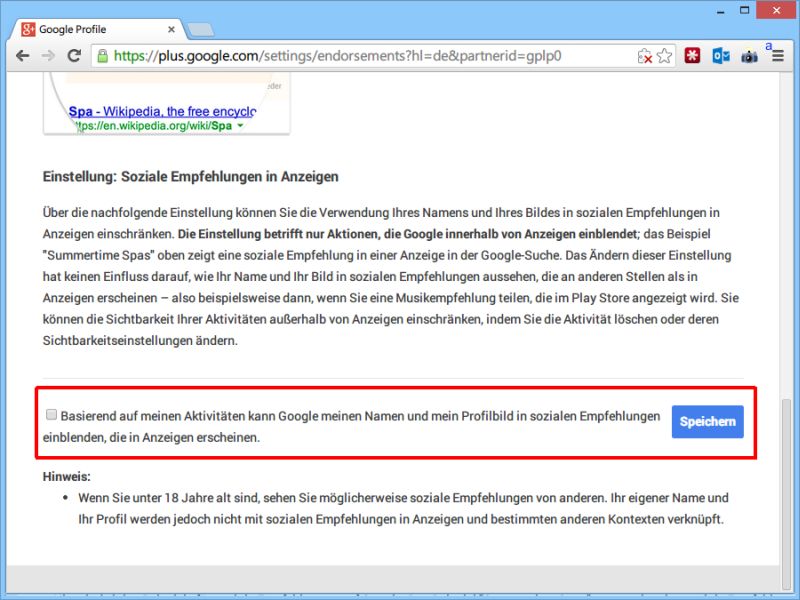Click the blocked cookies icon in address bar
800x600 pixels.
tap(645, 56)
